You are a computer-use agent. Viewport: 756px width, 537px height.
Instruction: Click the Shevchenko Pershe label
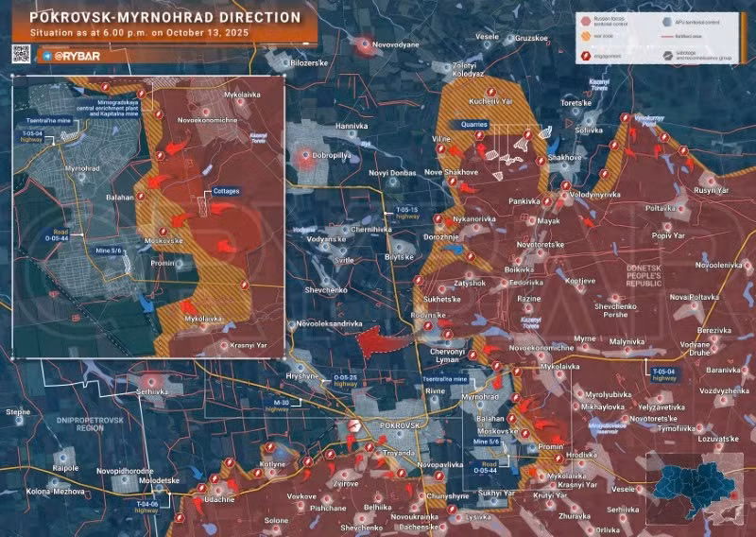pyautogui.click(x=615, y=310)
